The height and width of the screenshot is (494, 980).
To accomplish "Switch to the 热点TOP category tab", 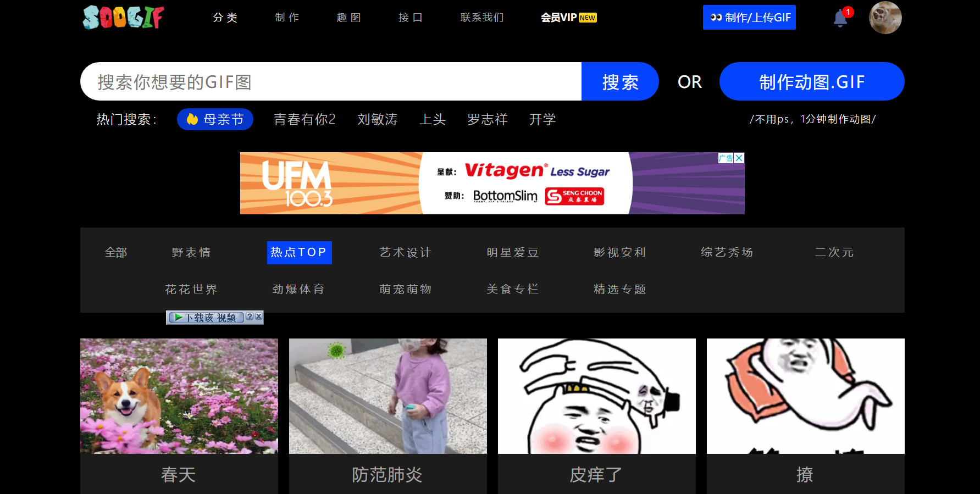I will (x=299, y=253).
